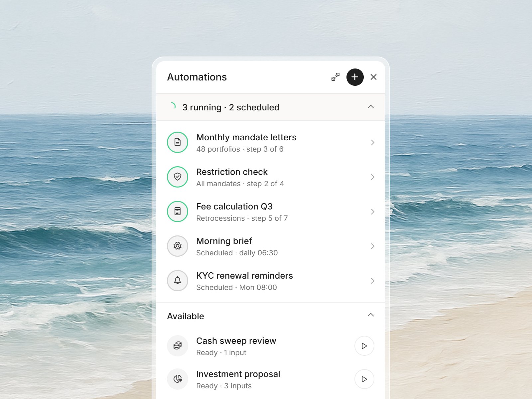
Task: Click 'All mandates · step 2 of 4' text
Action: (x=240, y=184)
